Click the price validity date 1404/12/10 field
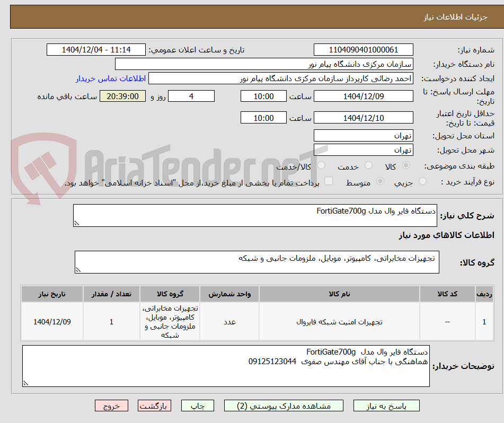This screenshot has width=504, height=423. (x=363, y=118)
